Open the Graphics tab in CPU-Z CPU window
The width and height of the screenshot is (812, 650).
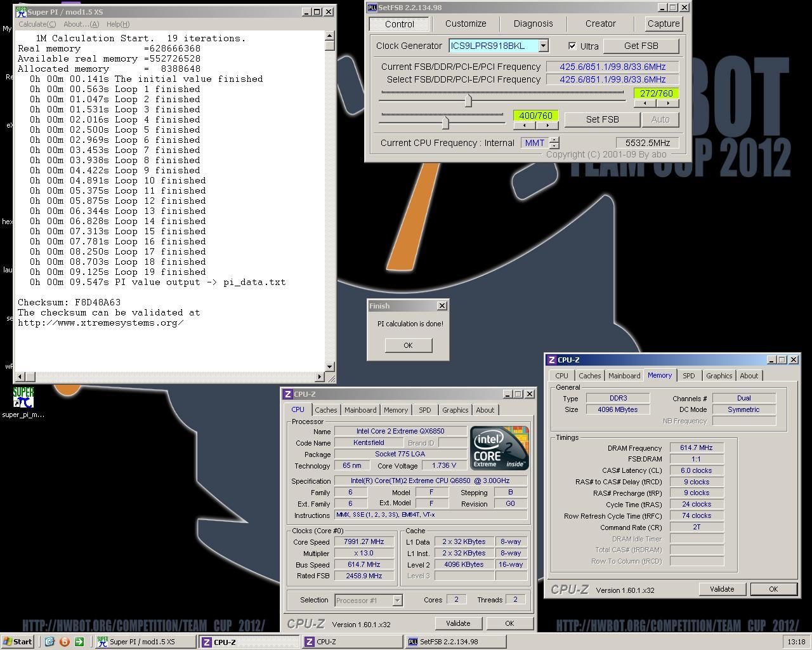click(x=455, y=410)
